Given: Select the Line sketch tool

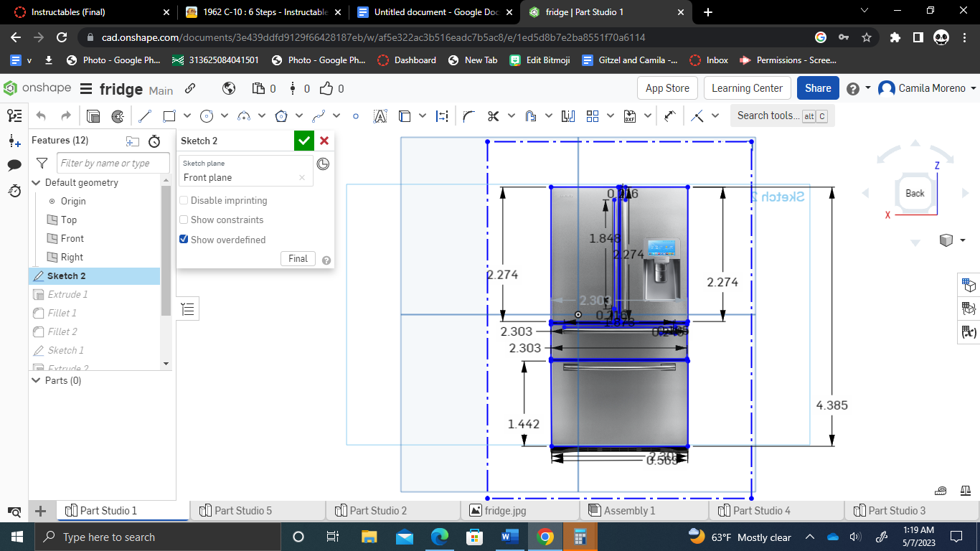Looking at the screenshot, I should tap(145, 115).
